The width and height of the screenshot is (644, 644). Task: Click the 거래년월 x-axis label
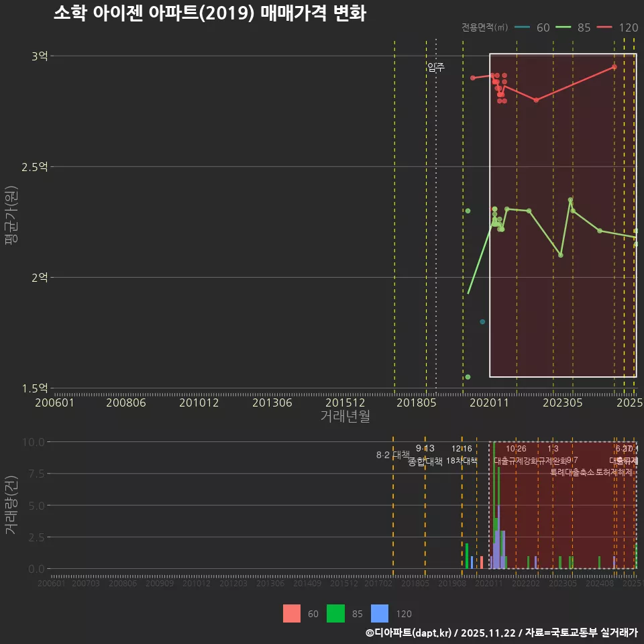344,417
